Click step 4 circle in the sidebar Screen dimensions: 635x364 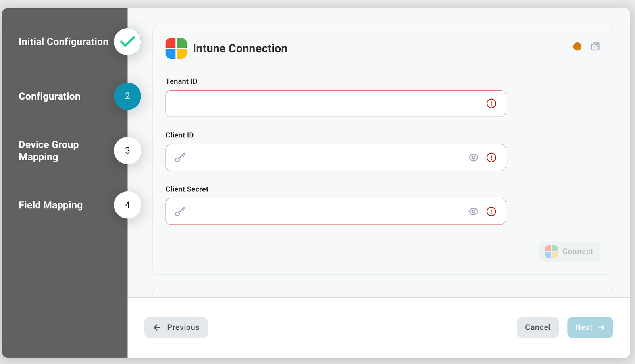[127, 205]
